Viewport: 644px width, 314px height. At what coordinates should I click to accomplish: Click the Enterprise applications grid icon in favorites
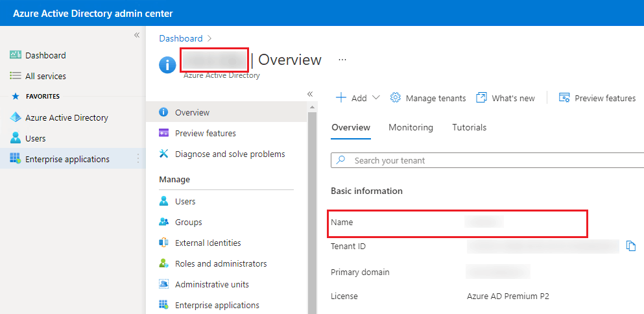tap(15, 159)
